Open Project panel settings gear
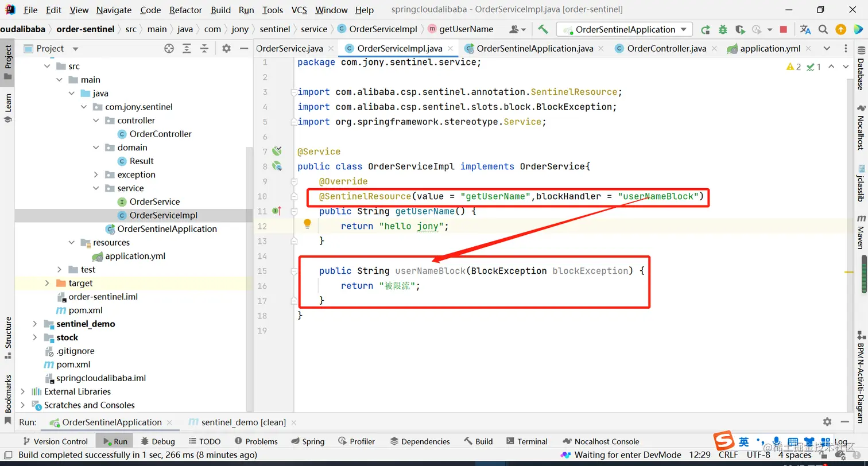Image resolution: width=868 pixels, height=466 pixels. click(x=226, y=49)
